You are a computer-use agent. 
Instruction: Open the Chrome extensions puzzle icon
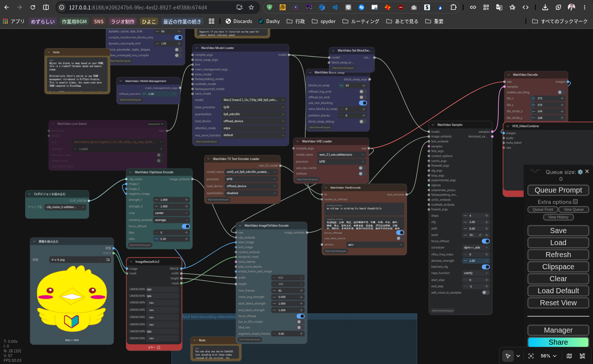point(453,7)
